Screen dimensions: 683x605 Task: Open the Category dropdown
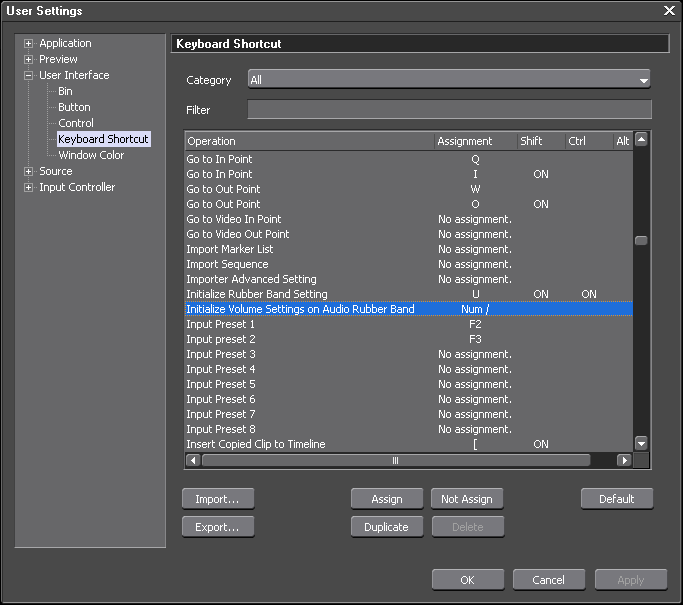click(449, 80)
